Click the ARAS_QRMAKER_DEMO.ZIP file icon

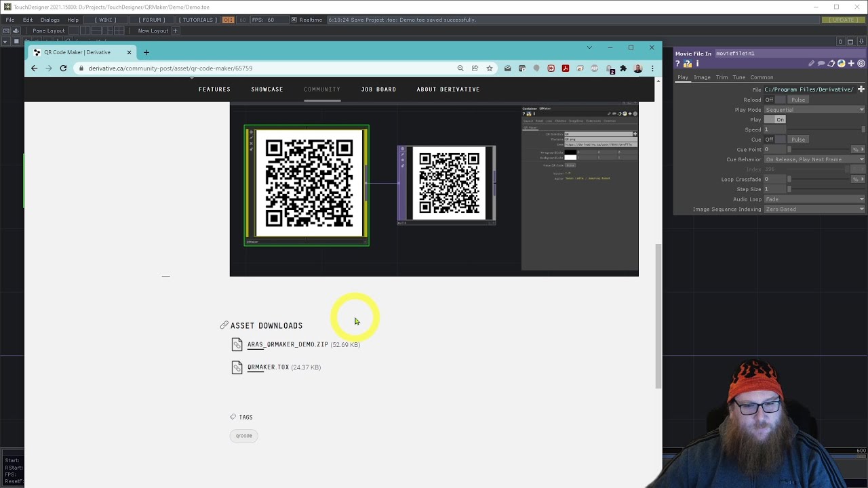(x=237, y=344)
